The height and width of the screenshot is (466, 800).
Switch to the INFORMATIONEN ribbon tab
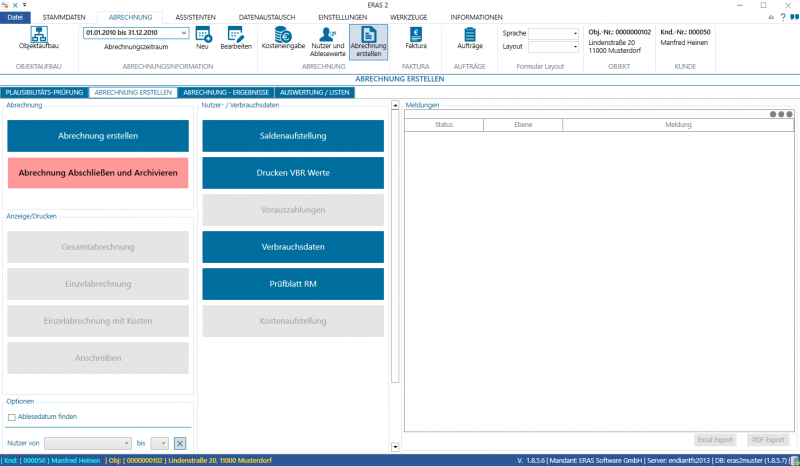(x=476, y=17)
